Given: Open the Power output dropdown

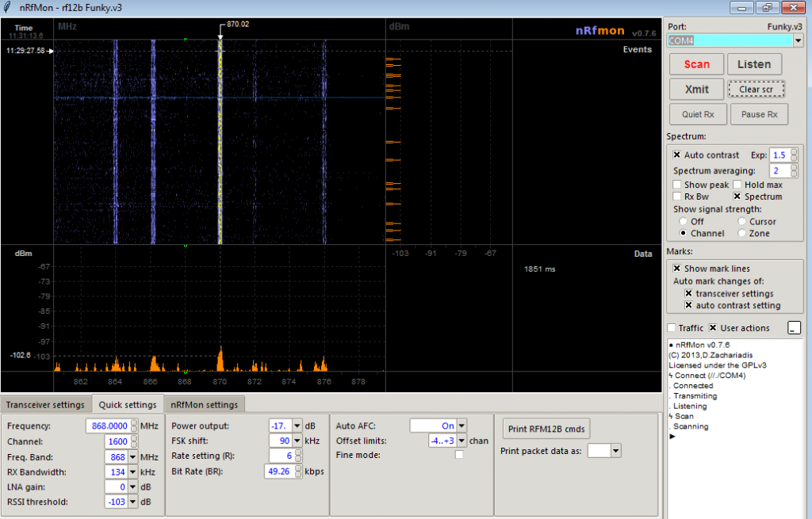Looking at the screenshot, I should [x=297, y=426].
